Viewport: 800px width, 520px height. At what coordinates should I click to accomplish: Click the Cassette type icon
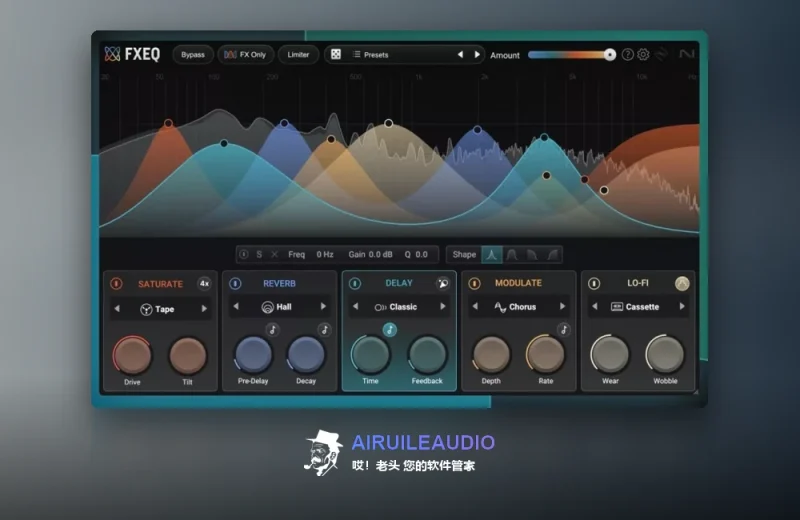[617, 307]
